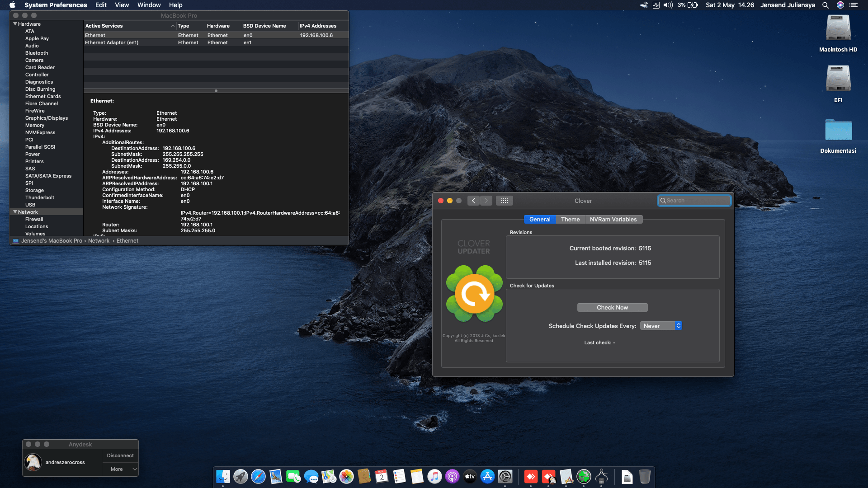Image resolution: width=868 pixels, height=488 pixels.
Task: Show all preferences grid button in Clover
Action: pos(505,201)
